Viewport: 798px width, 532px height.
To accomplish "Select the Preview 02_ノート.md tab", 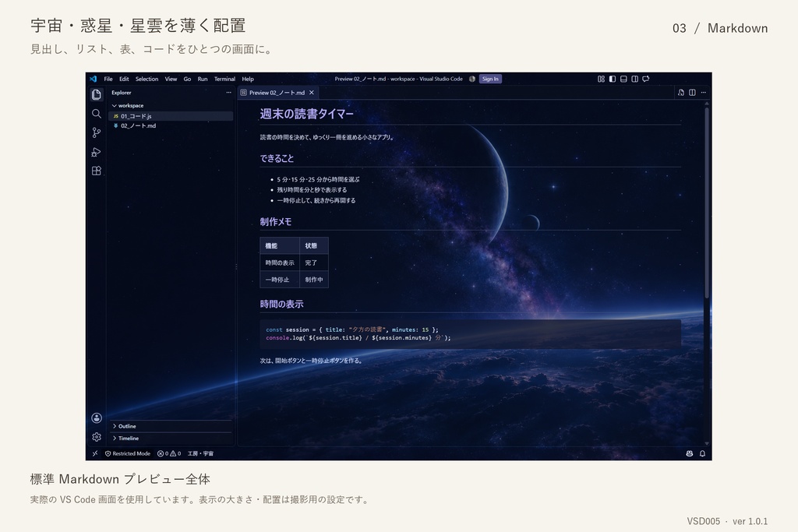I will tap(278, 93).
